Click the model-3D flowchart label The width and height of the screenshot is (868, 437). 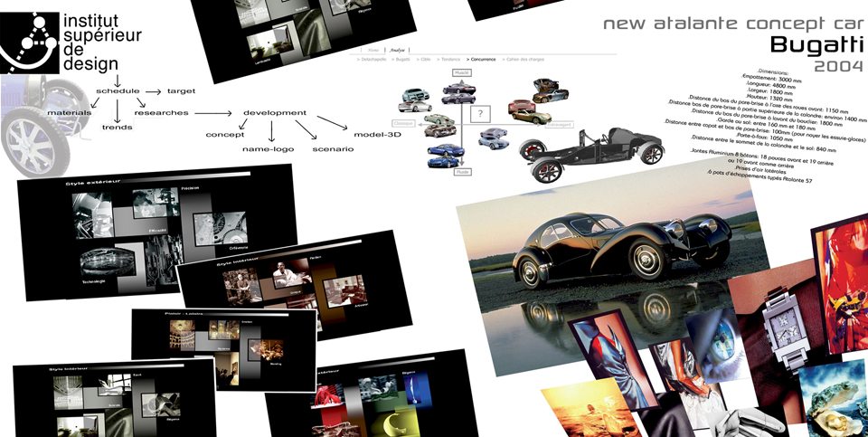[x=378, y=135]
